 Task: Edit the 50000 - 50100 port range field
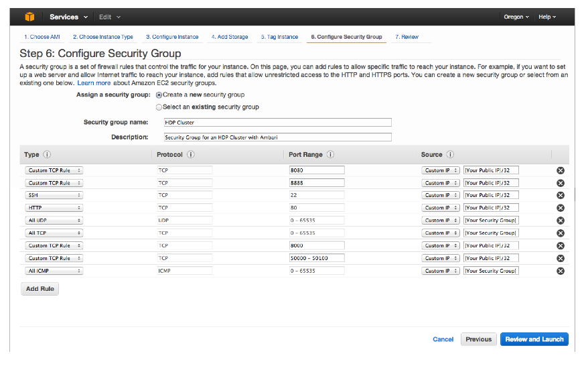317,258
